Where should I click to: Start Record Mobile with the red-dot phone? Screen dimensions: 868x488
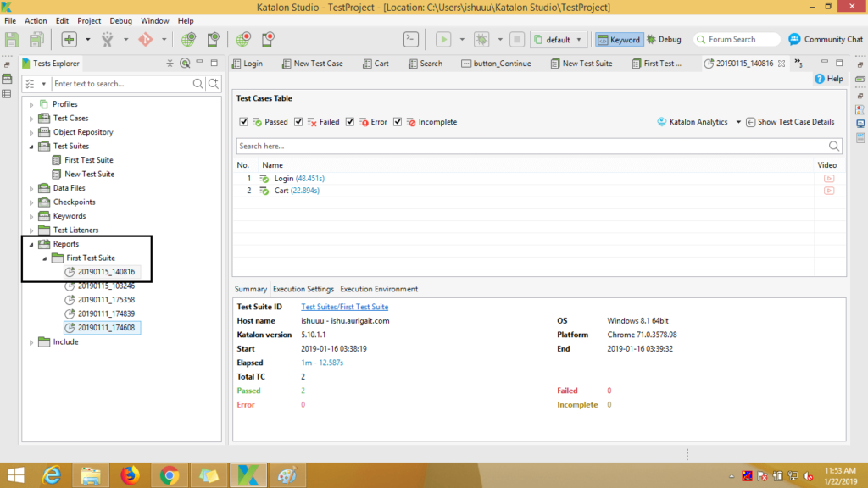click(268, 39)
